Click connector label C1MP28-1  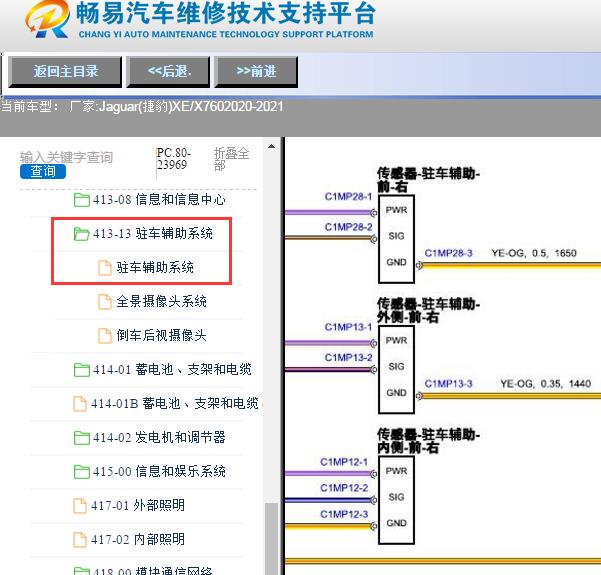[x=348, y=197]
